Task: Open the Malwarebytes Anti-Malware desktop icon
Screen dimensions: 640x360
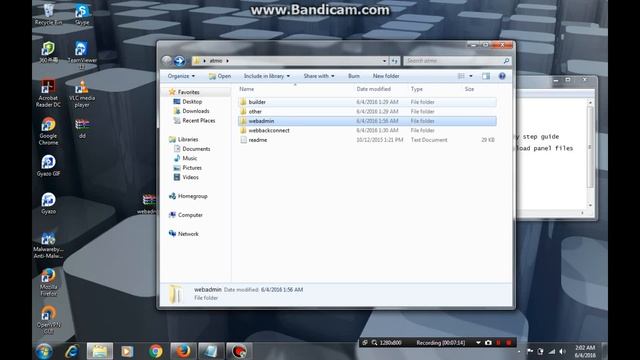Action: [48, 245]
